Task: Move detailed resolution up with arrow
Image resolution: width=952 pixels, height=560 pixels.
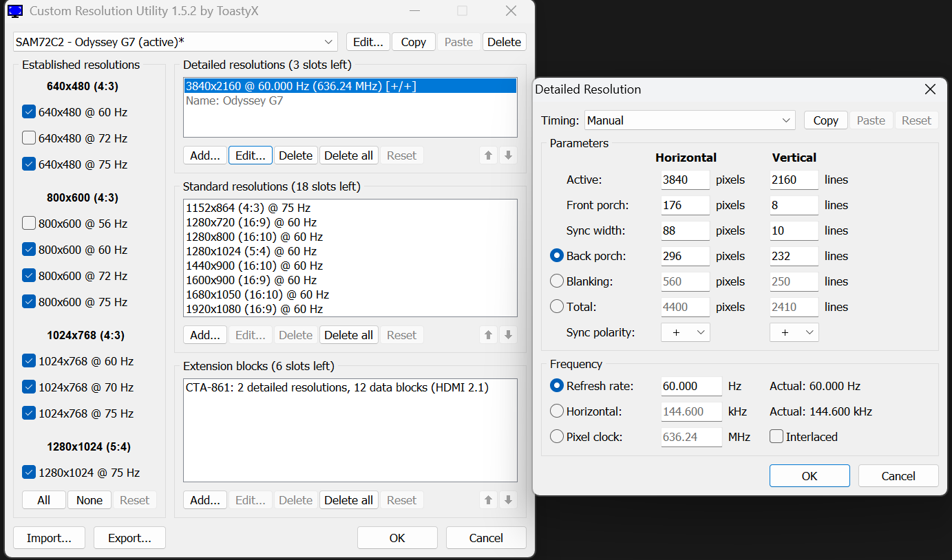Action: (489, 155)
